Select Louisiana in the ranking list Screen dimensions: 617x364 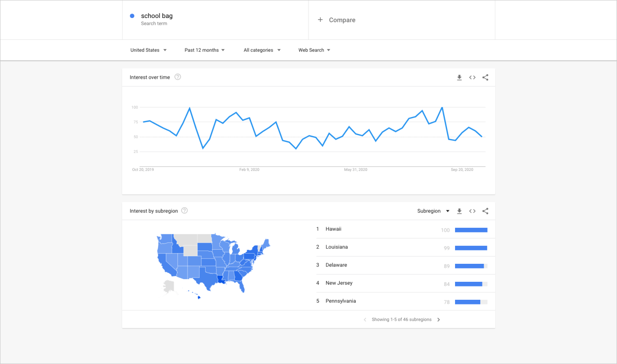point(337,247)
